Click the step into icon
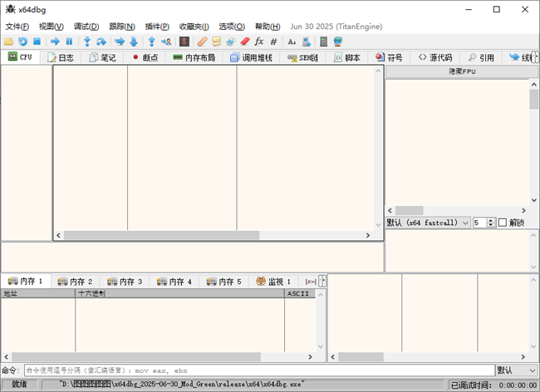This screenshot has height=392, width=540. point(86,42)
